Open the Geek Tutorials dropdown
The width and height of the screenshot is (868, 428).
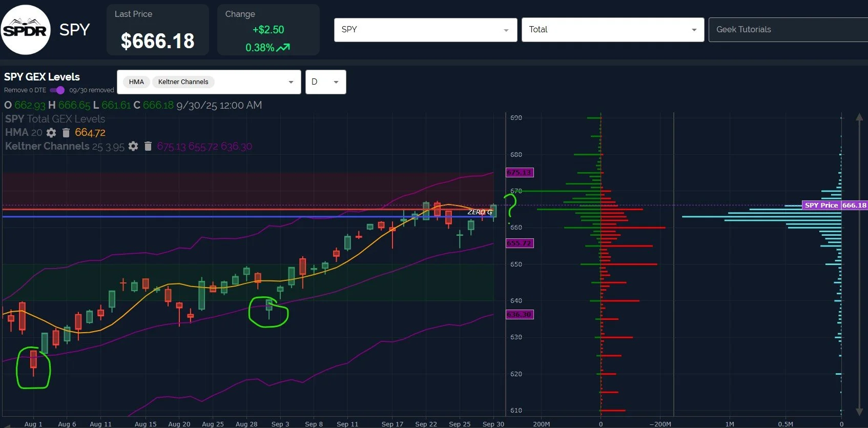[x=788, y=30]
